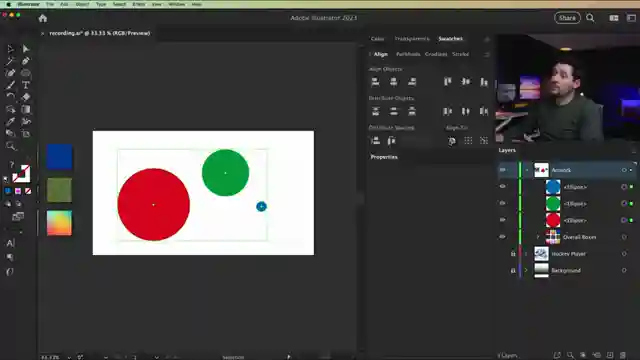640x360 pixels.
Task: Click vertical align top icon
Action: 448,82
